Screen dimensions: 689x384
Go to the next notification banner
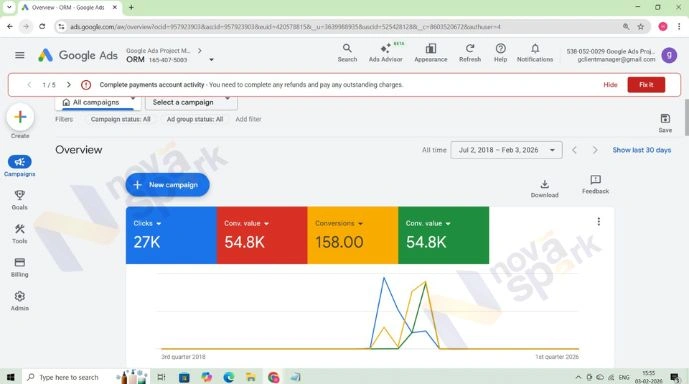[x=69, y=85]
